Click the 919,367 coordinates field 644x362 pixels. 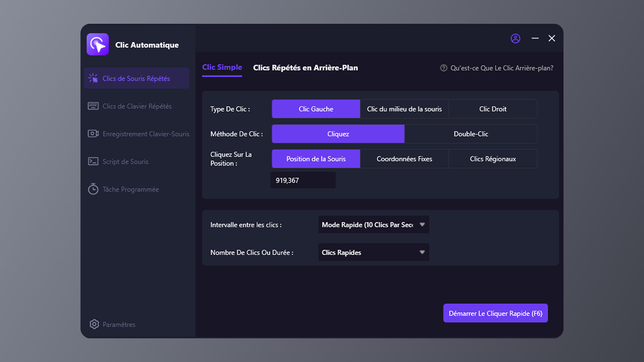point(303,180)
